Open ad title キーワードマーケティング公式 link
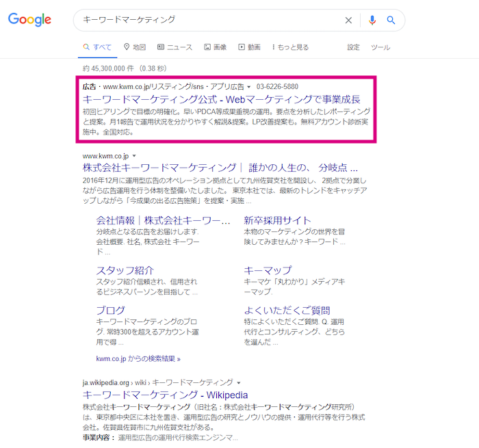Image resolution: width=479 pixels, height=448 pixels. (x=221, y=99)
